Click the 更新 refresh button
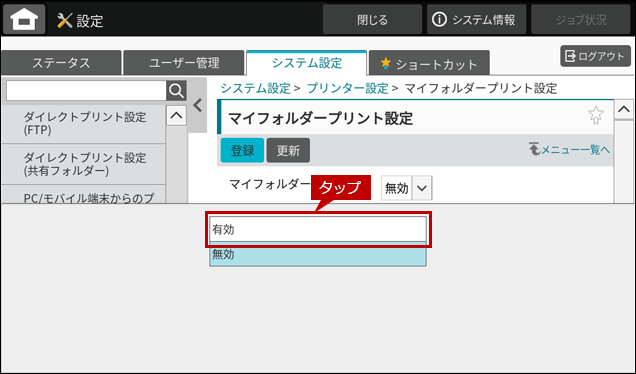The image size is (636, 374). click(288, 150)
